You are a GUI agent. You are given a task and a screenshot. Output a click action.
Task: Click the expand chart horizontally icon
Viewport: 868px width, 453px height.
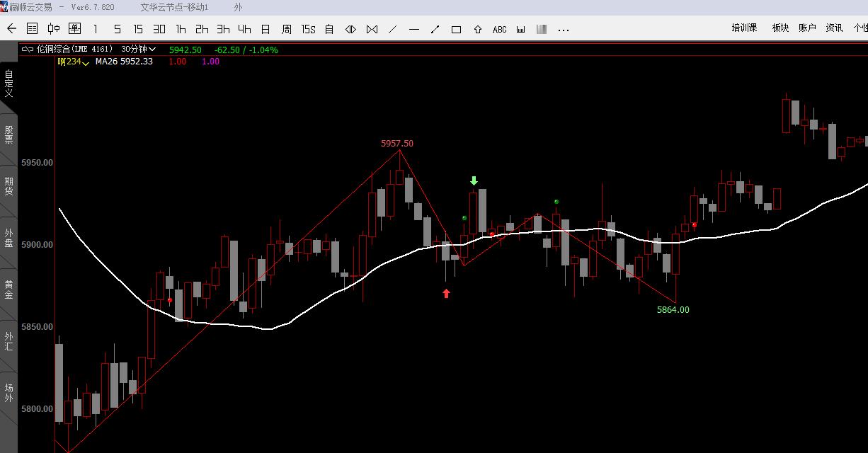350,29
